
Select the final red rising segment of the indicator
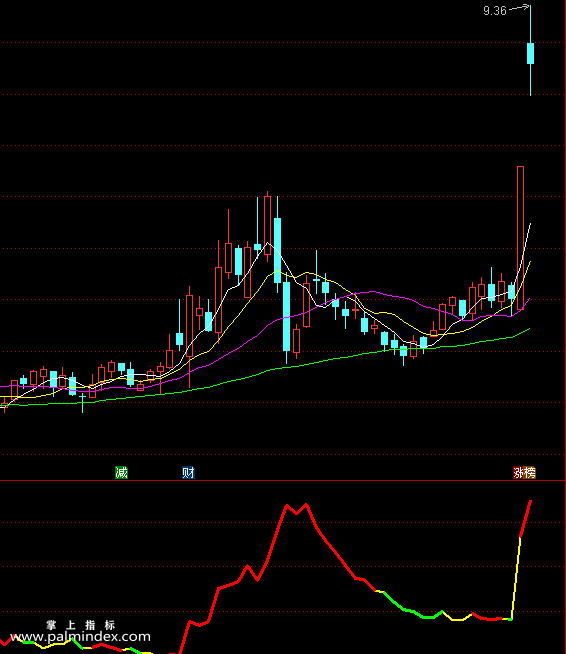point(526,519)
